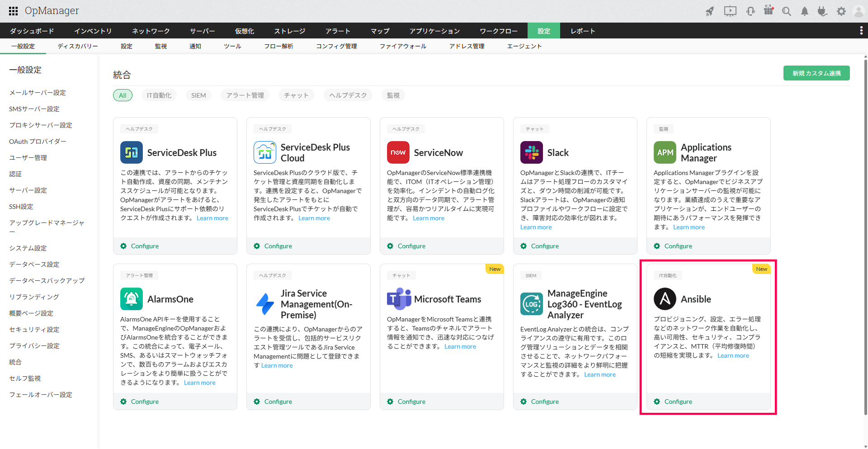Open the rocket quick-start icon
This screenshot has height=449, width=868.
[x=710, y=11]
